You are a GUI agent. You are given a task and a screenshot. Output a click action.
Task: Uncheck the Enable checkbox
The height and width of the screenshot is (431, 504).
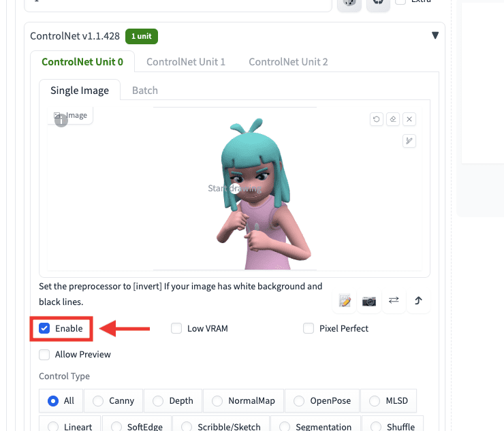44,328
